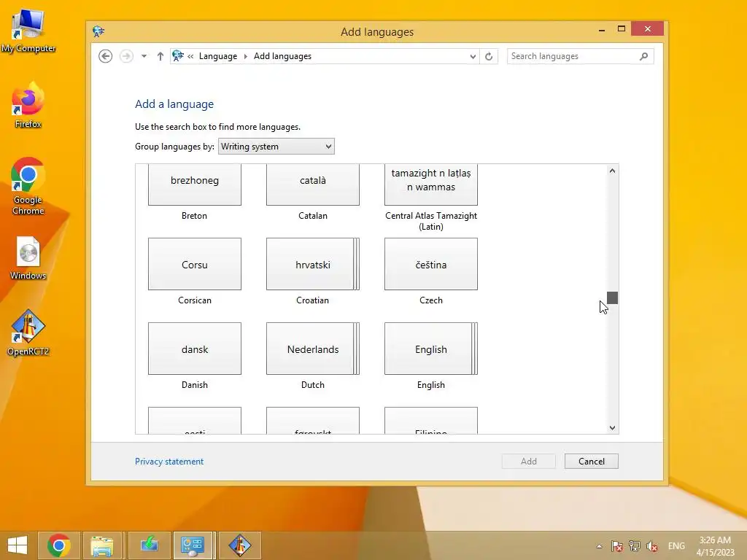Open the network tray icon
Image resolution: width=747 pixels, height=560 pixels.
[635, 546]
